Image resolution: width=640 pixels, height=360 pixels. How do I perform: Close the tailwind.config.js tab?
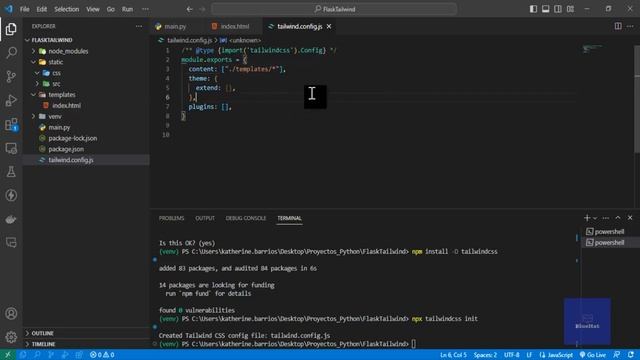pyautogui.click(x=329, y=27)
